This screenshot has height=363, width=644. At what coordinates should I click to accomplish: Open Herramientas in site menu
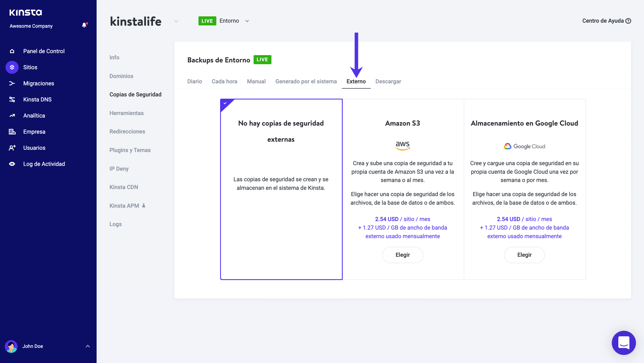point(127,113)
